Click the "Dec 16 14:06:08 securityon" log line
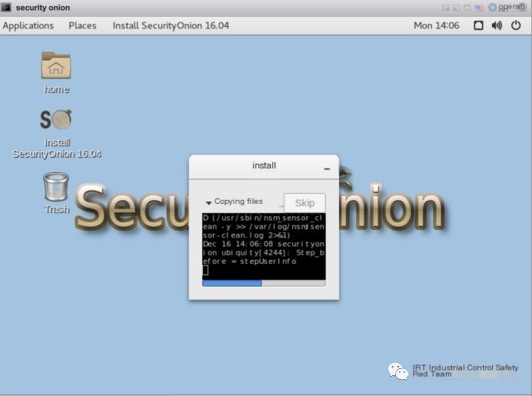Screen dimensions: 532x396 [x=264, y=244]
